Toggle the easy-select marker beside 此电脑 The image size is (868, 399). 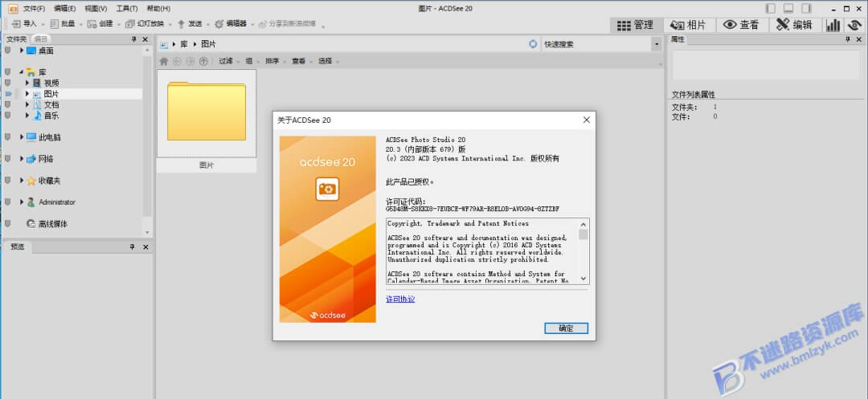(7, 137)
